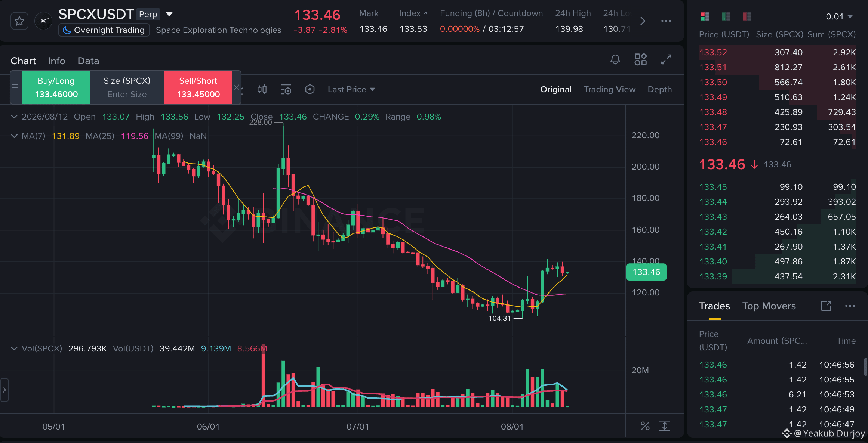
Task: Click the ask price 133.52
Action: [x=713, y=52]
